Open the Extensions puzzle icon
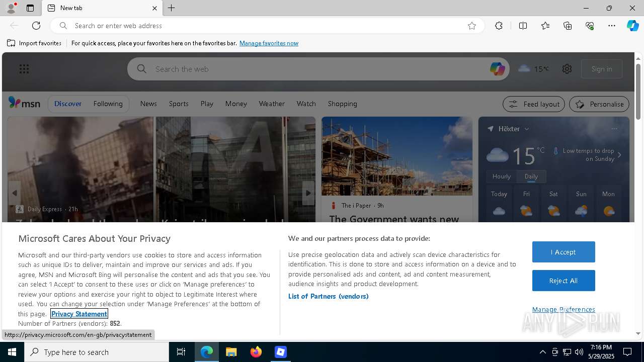 coord(499,26)
